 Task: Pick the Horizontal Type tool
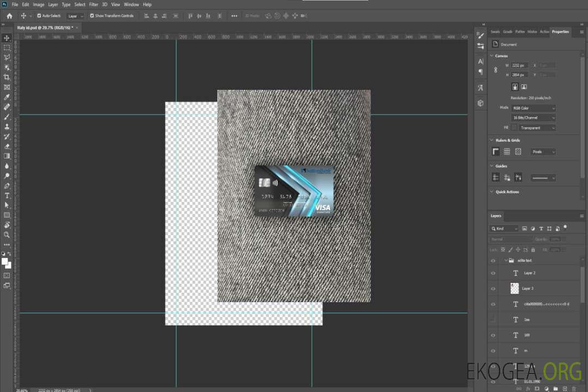point(7,195)
